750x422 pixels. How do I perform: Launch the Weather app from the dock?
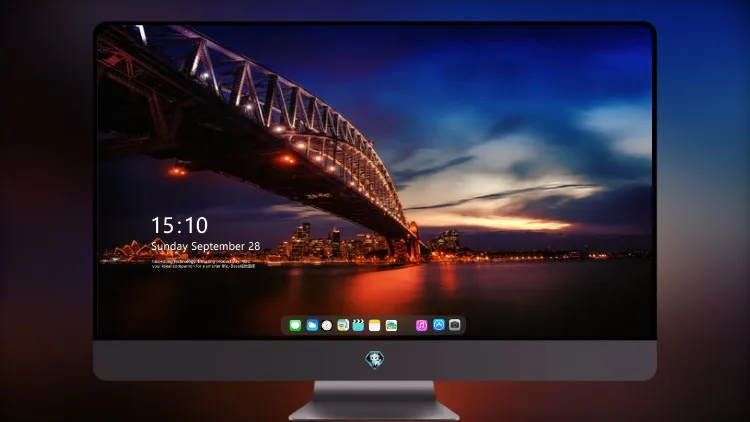click(312, 325)
